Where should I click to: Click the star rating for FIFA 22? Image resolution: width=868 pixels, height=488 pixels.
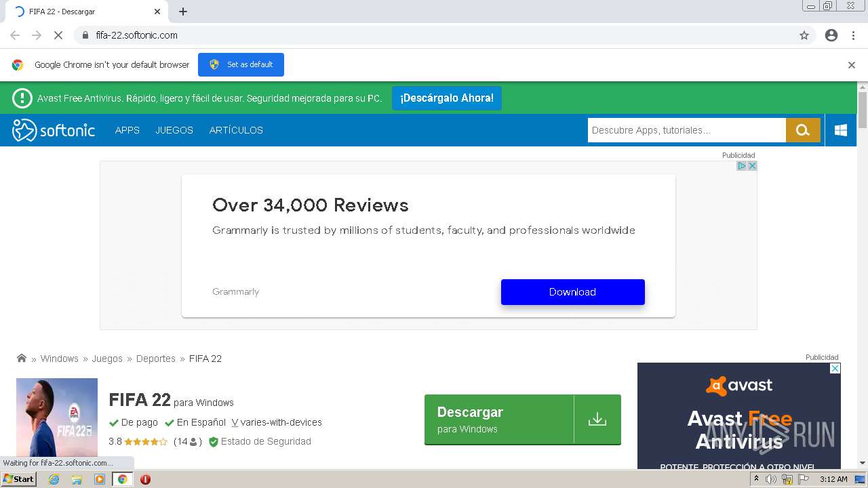(146, 442)
